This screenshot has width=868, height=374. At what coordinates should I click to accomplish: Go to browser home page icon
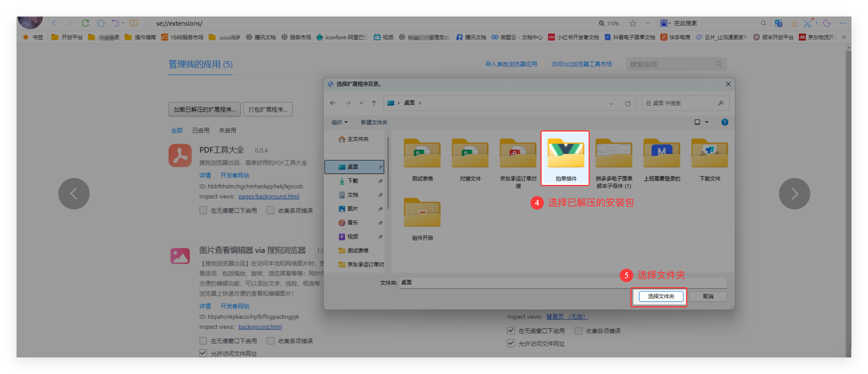click(101, 23)
